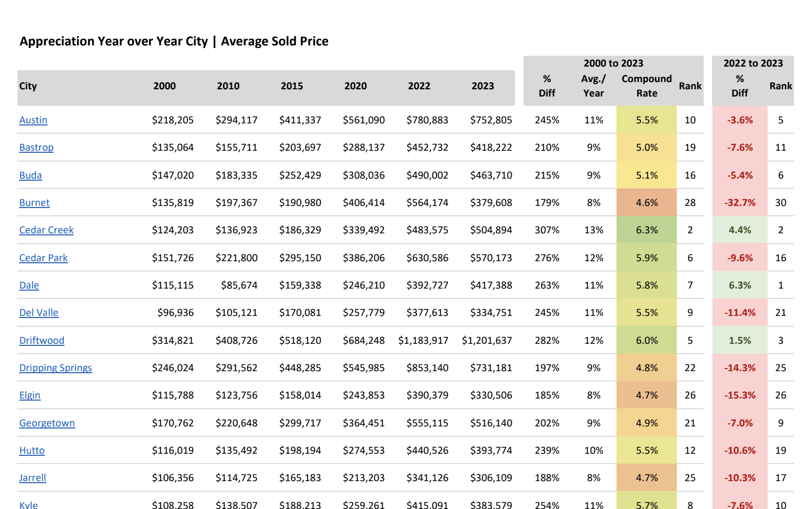Select Driftwood's 2023 price $1,201,637
Screen dimensions: 812x509
pos(487,341)
